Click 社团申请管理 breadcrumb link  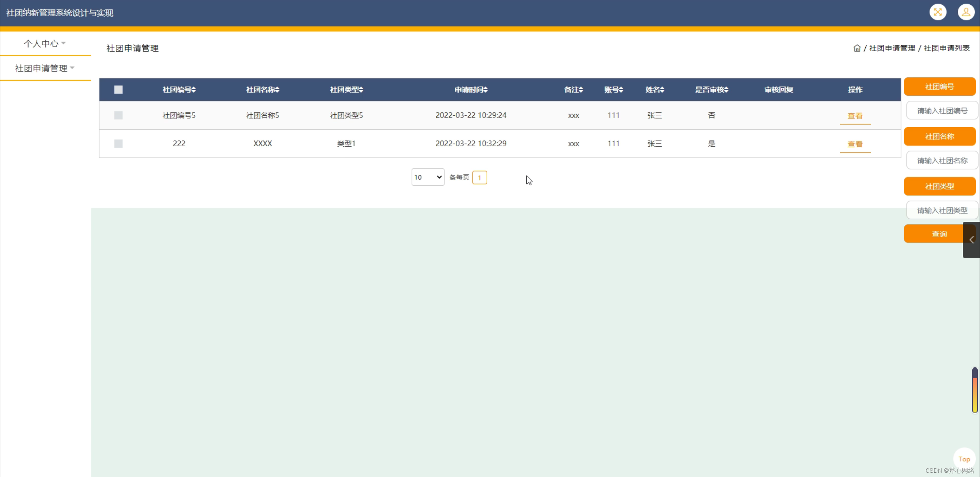point(892,48)
